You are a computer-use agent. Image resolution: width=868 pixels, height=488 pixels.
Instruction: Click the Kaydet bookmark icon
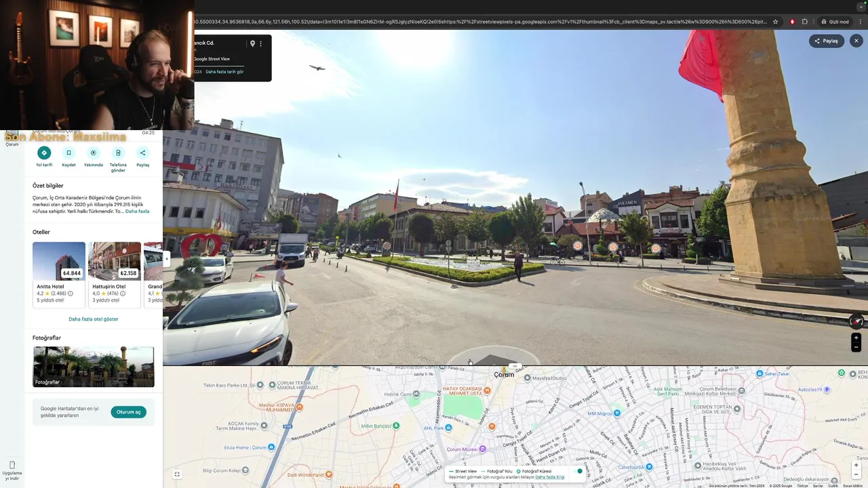pos(68,153)
